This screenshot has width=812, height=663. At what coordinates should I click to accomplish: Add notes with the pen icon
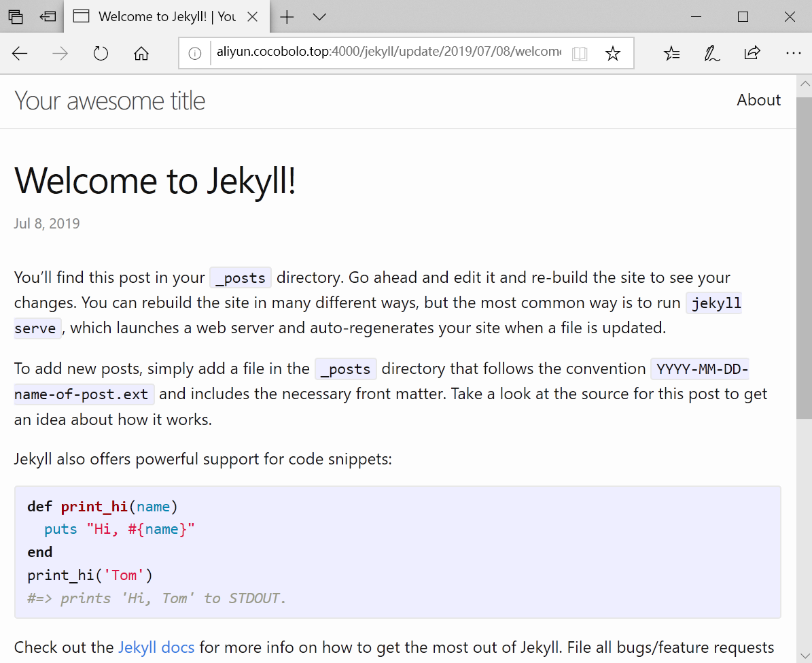(x=711, y=53)
